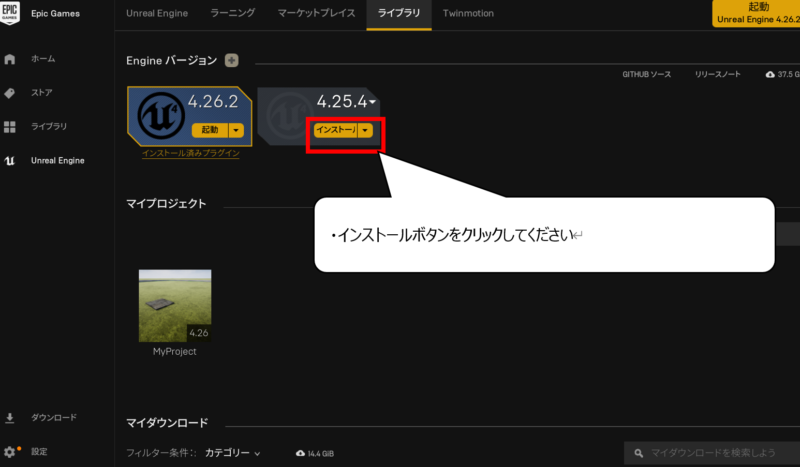The width and height of the screenshot is (800, 467).
Task: Select the Unreal Engine sidebar icon
Action: tap(9, 161)
